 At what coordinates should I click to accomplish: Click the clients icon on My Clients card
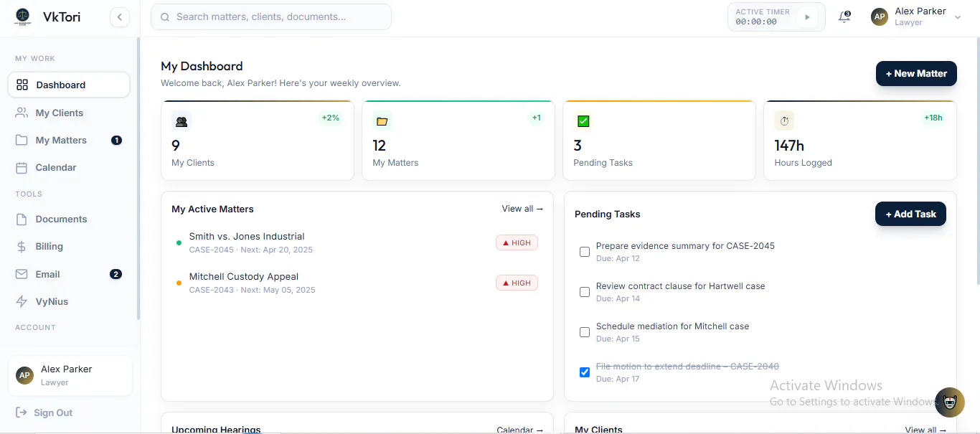182,121
